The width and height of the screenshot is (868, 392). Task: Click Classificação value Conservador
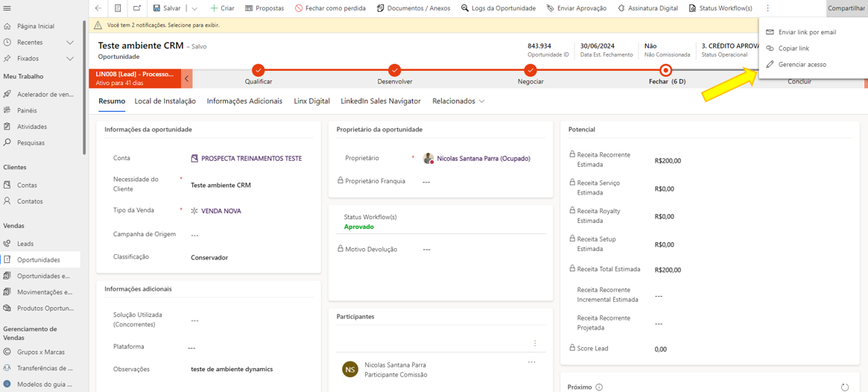coord(209,257)
